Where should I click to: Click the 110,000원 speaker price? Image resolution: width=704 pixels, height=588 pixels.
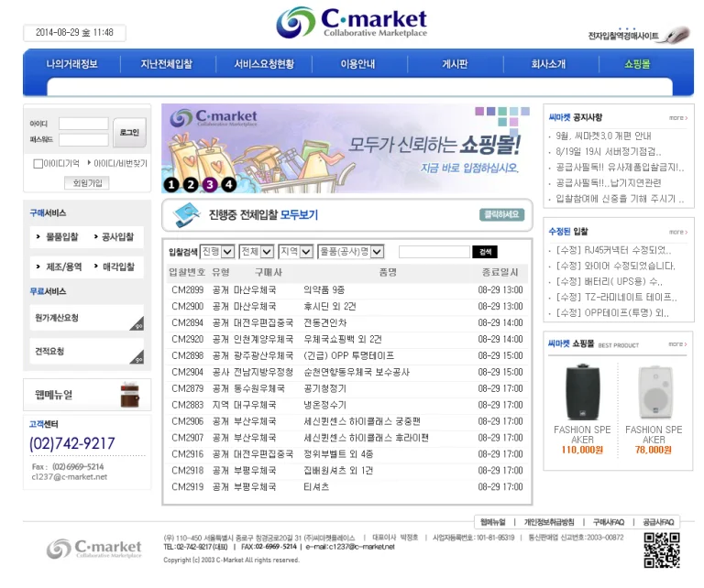582,450
